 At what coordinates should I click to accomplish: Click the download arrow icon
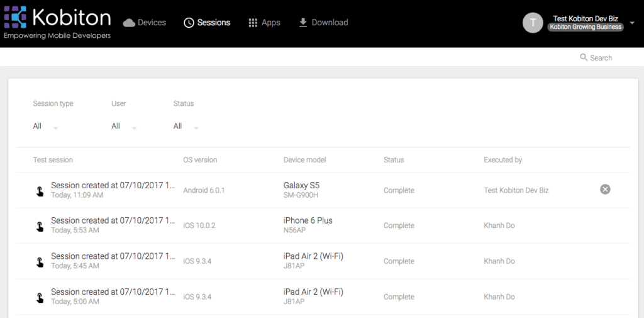coord(303,23)
